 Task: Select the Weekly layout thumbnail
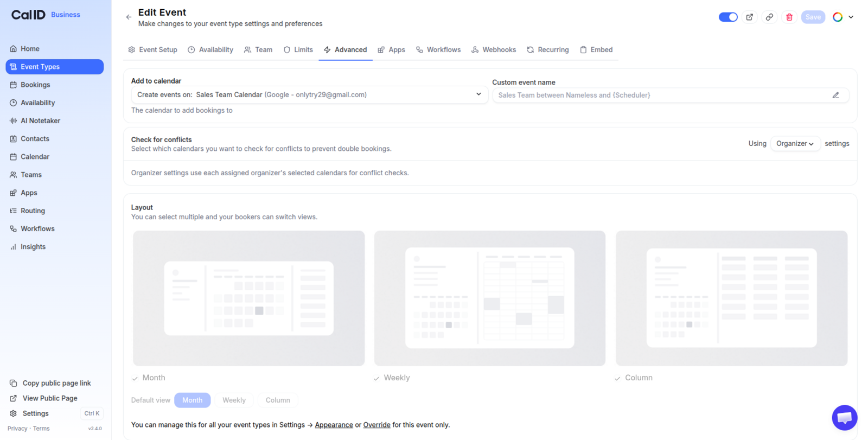click(490, 298)
